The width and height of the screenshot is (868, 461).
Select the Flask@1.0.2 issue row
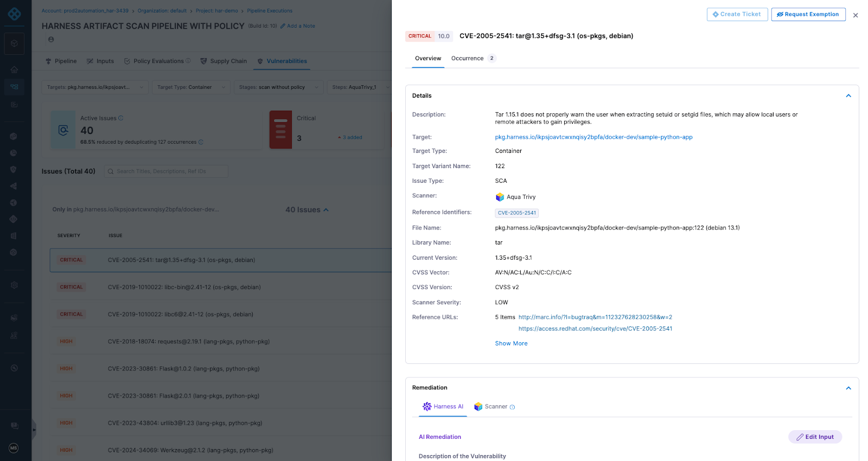[x=221, y=369]
